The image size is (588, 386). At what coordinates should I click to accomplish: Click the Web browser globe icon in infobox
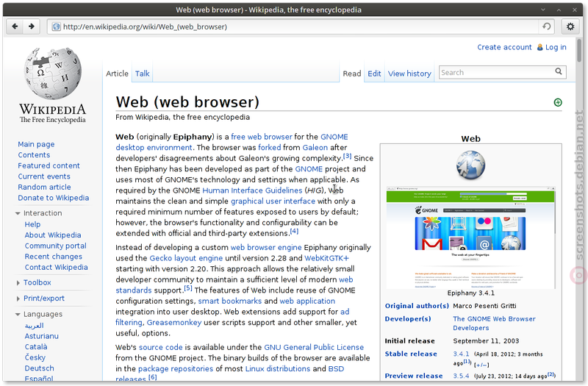[x=470, y=165]
